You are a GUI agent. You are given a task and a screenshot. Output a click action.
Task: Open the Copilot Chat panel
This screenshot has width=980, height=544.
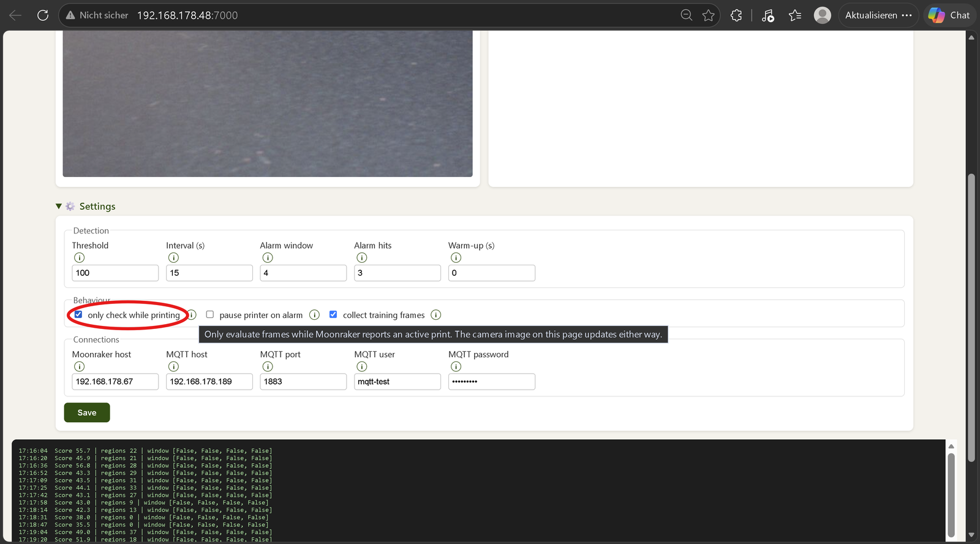[949, 15]
